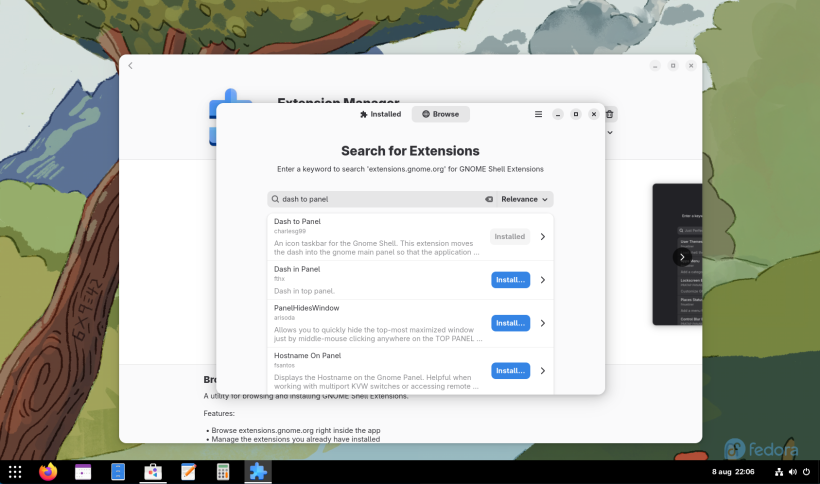
Task: Select the Dash in Panel result title
Action: [x=297, y=269]
